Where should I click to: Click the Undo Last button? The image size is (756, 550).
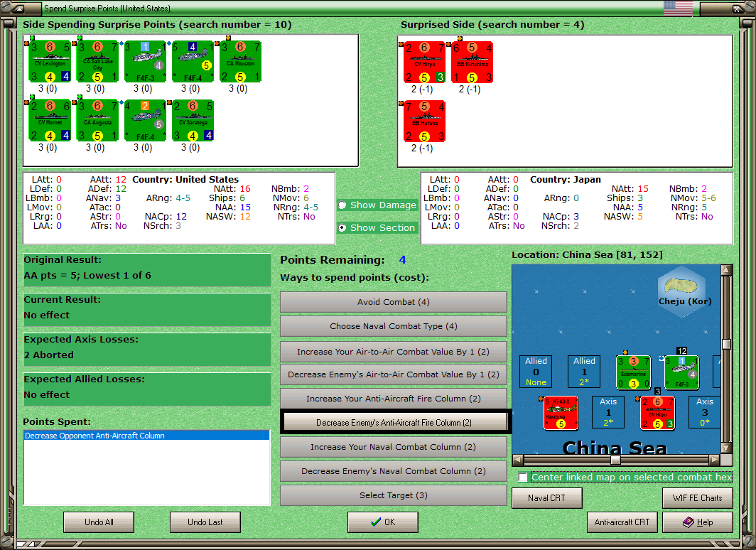click(205, 522)
